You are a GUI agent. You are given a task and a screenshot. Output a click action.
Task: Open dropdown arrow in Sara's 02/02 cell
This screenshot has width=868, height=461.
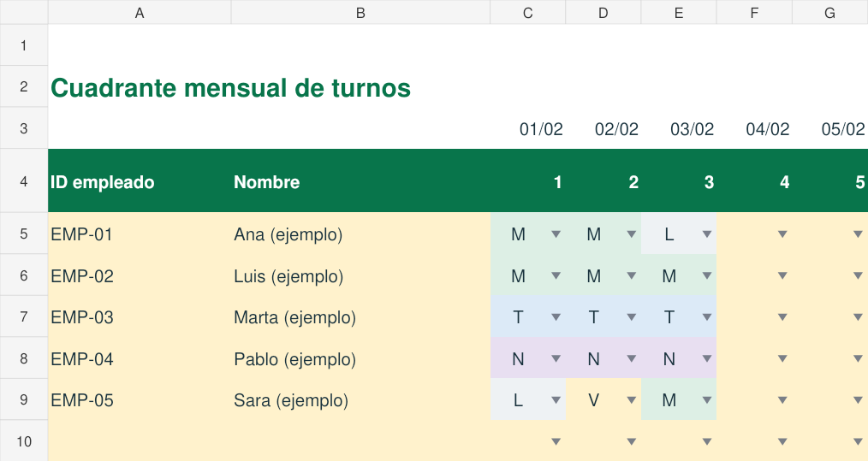[631, 400]
